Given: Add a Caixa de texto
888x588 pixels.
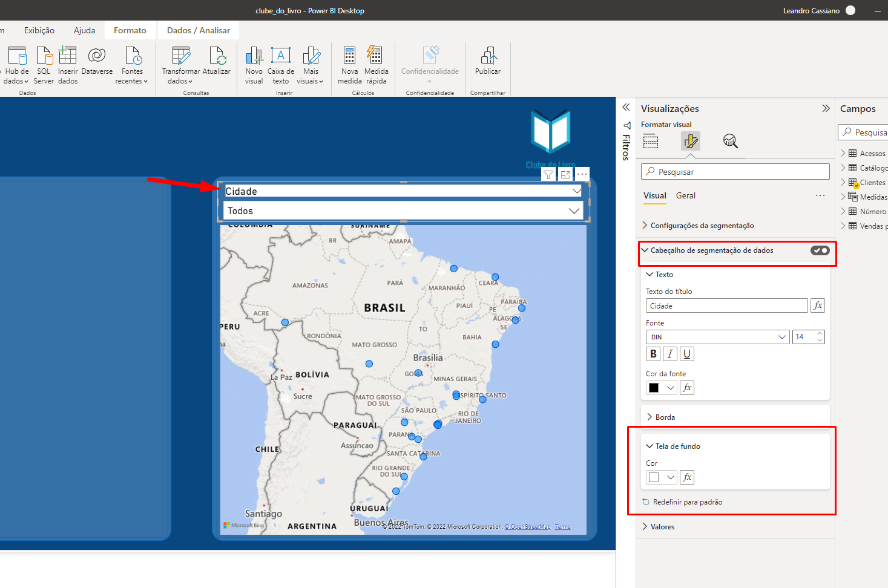Looking at the screenshot, I should [281, 65].
